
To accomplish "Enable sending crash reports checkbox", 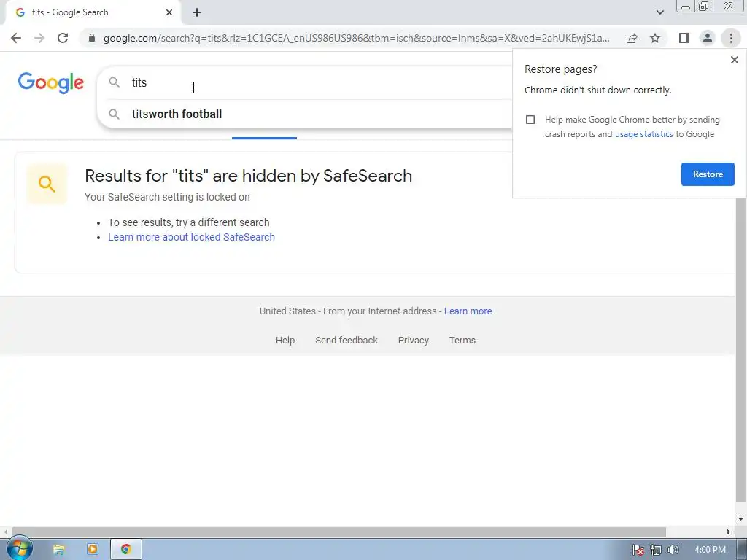I will pos(530,120).
